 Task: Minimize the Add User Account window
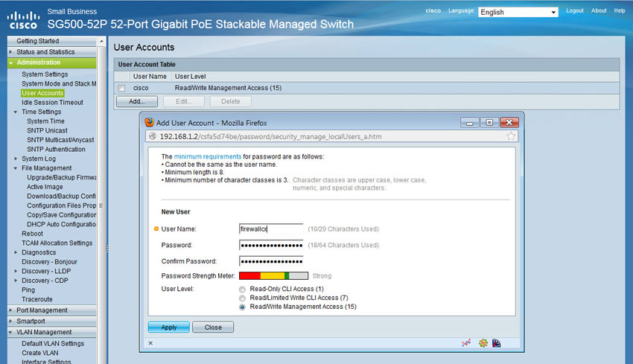click(469, 123)
